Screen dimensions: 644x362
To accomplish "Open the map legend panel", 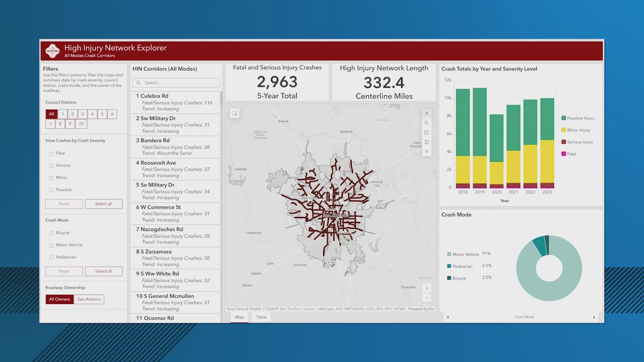I will pos(427,132).
